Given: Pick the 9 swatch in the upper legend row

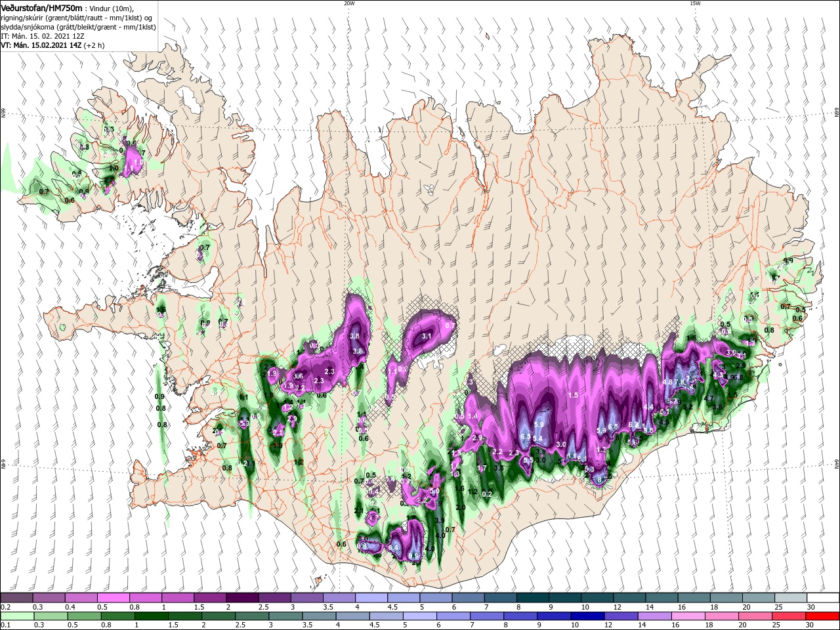Looking at the screenshot, I should coord(564,597).
